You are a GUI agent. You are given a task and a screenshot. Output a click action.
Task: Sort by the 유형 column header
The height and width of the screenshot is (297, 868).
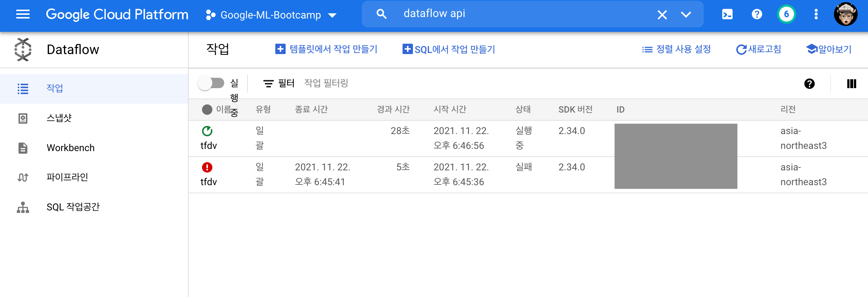(x=263, y=109)
